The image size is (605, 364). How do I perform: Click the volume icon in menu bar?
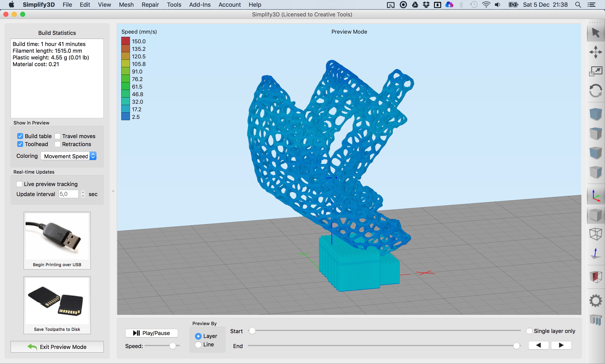click(498, 5)
